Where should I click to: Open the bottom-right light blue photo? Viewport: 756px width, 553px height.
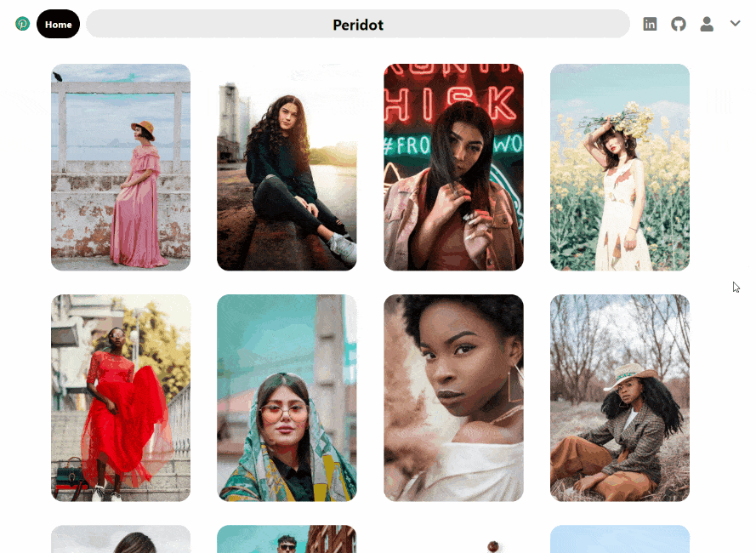pos(619,539)
